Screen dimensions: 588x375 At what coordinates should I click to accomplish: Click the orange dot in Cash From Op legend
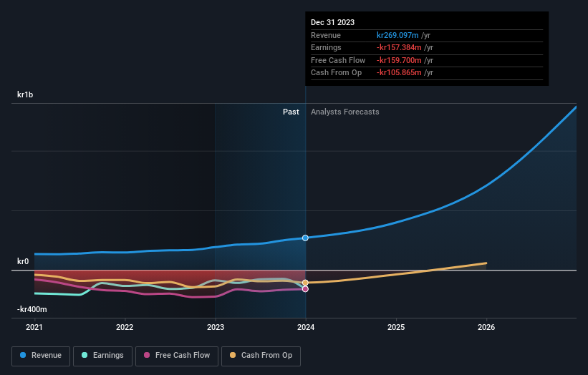pos(233,355)
